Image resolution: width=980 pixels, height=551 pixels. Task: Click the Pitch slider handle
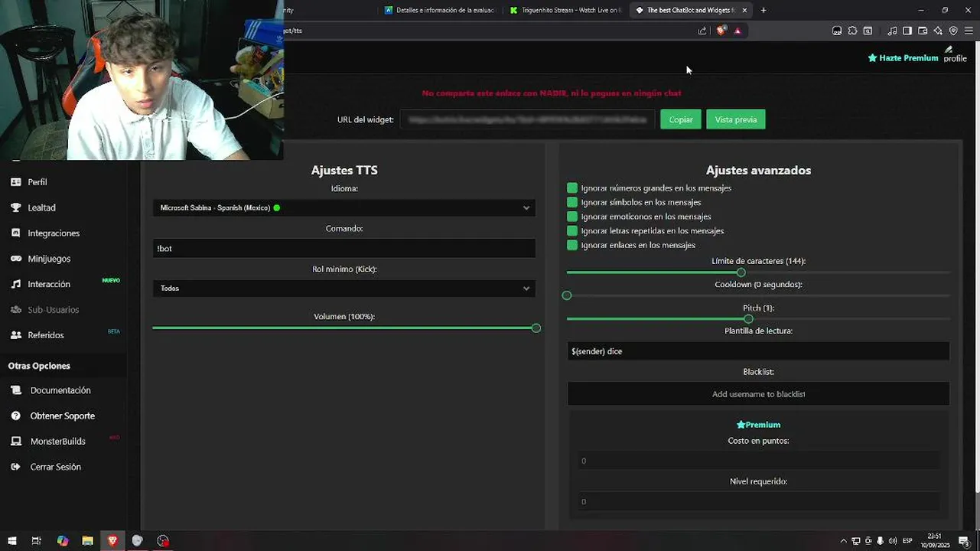(x=748, y=319)
